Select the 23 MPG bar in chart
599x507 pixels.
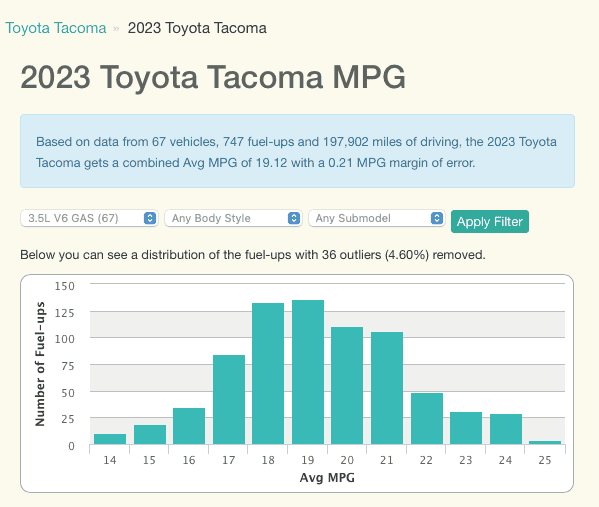click(466, 428)
